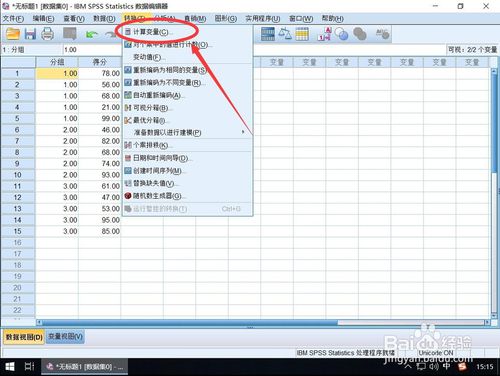
Task: Click the green Undo arrow icon
Action: 92,34
